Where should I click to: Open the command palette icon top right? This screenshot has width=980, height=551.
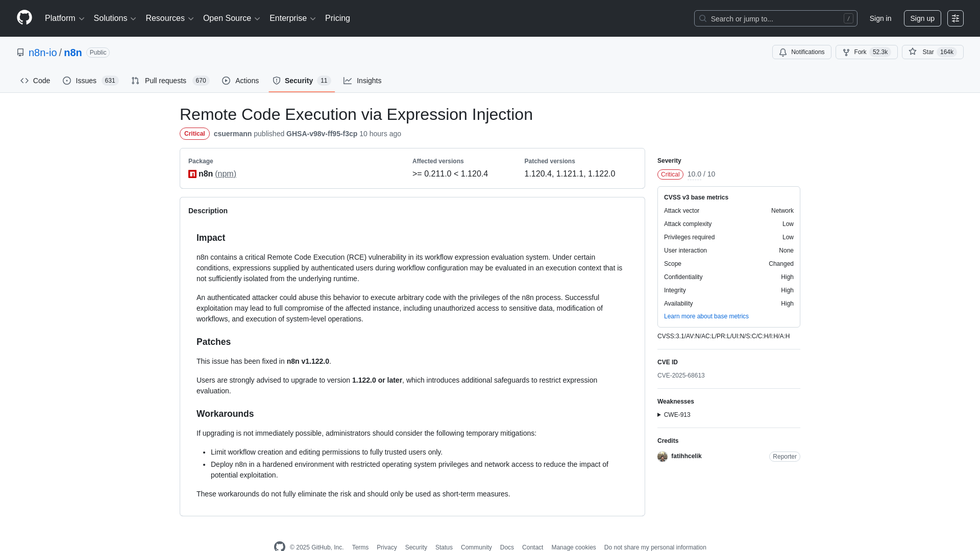point(955,18)
